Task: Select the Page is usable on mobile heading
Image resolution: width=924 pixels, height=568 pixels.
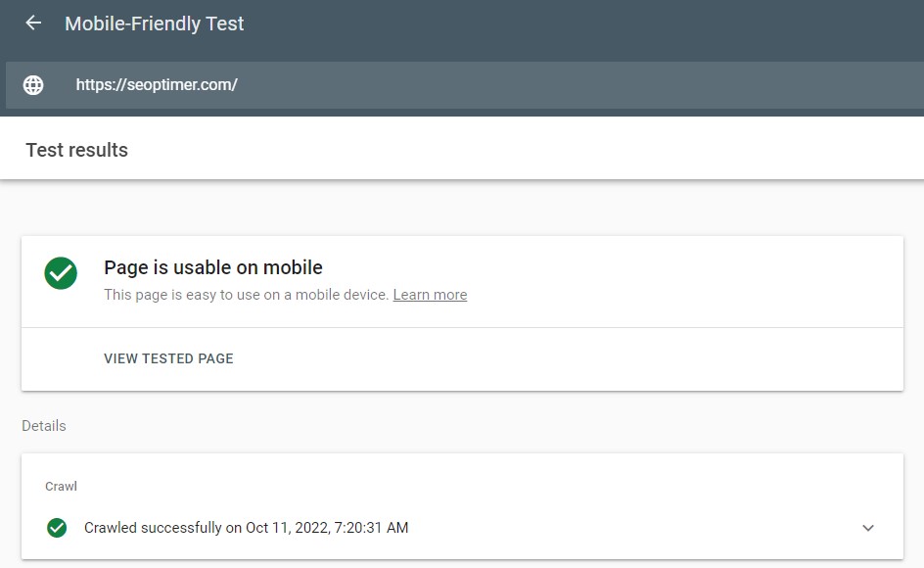Action: [x=213, y=267]
